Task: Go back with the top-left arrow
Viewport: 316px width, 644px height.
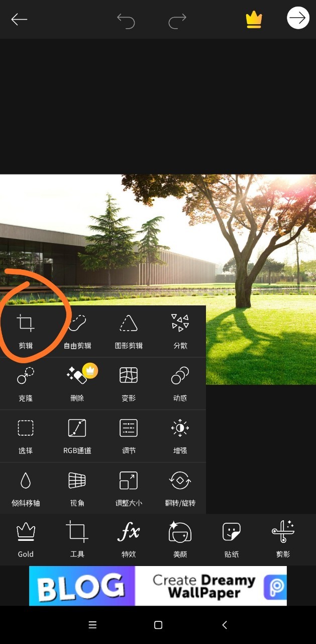Action: 19,19
